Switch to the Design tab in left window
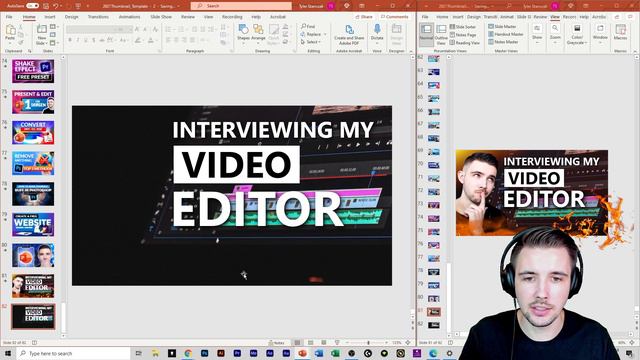 click(x=71, y=17)
